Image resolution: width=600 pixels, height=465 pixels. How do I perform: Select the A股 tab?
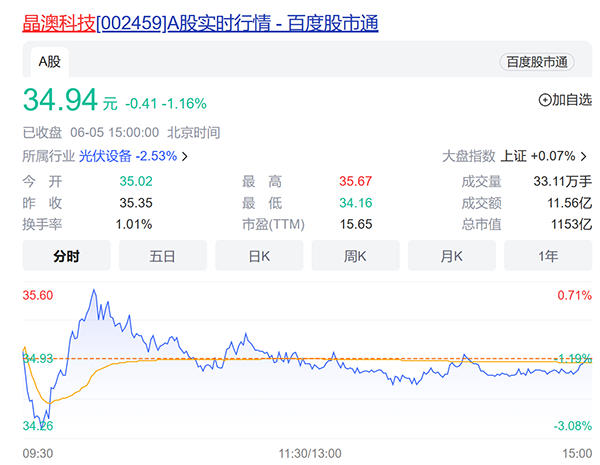[50, 62]
